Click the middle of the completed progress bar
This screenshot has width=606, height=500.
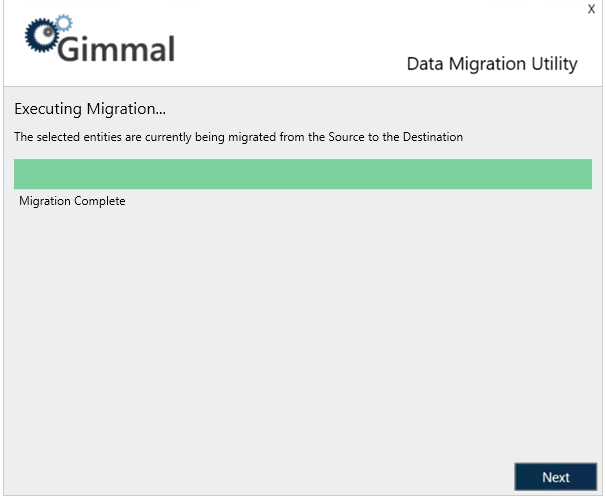click(303, 174)
